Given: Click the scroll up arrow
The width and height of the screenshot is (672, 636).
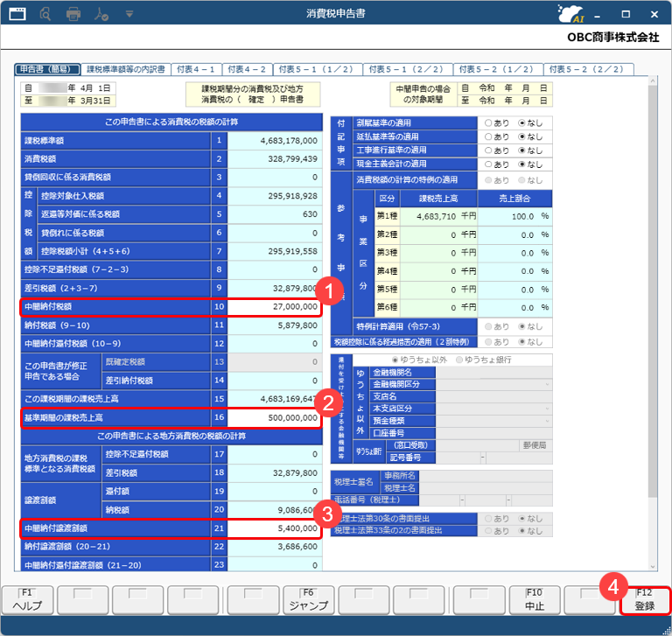Looking at the screenshot, I should [652, 80].
